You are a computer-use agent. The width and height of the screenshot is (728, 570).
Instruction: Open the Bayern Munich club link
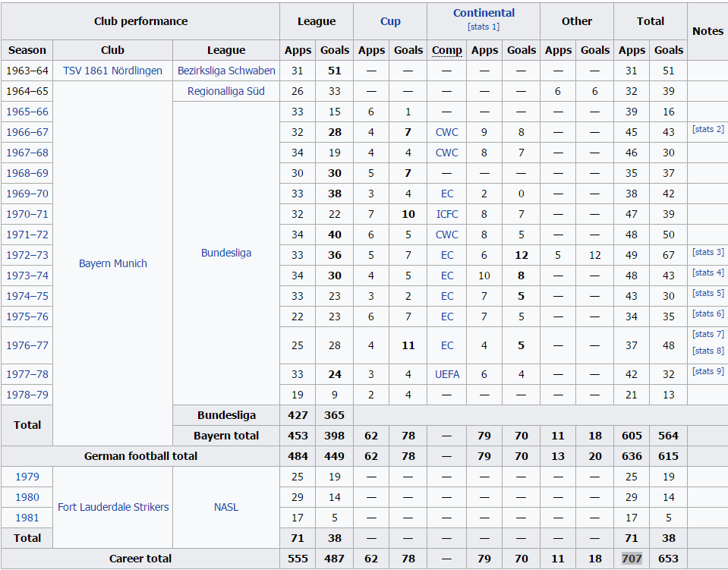pos(113,263)
